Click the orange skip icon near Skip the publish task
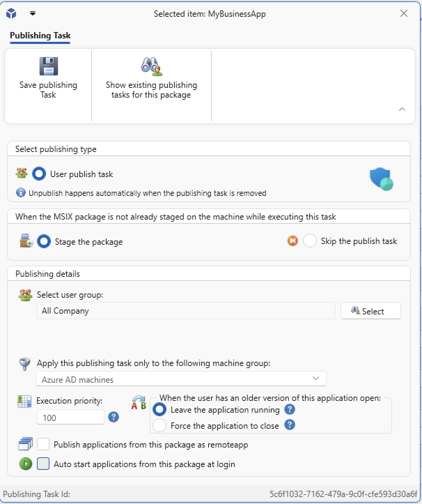The image size is (422, 504). pyautogui.click(x=292, y=241)
